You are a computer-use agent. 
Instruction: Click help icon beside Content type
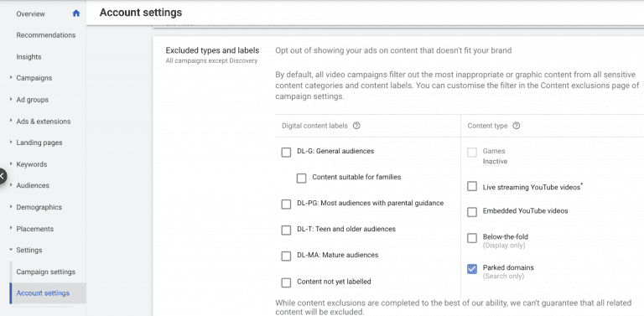(x=517, y=126)
